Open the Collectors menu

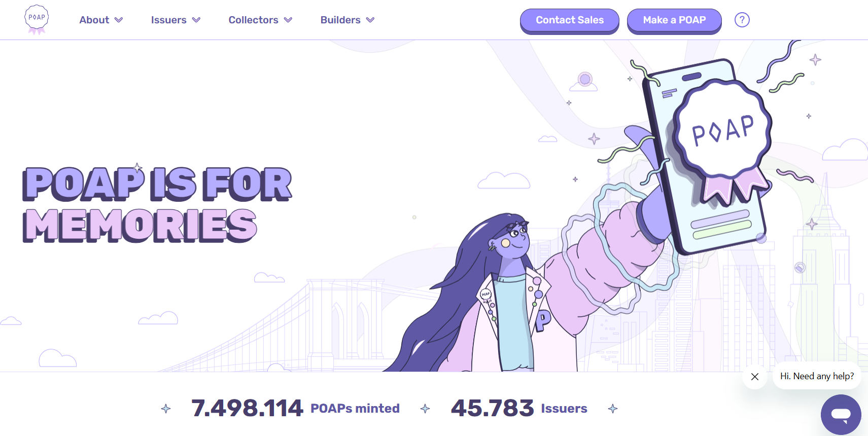(x=260, y=20)
